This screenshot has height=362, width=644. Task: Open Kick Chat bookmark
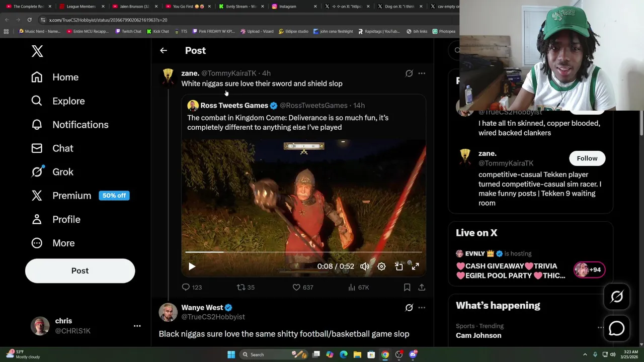click(158, 31)
